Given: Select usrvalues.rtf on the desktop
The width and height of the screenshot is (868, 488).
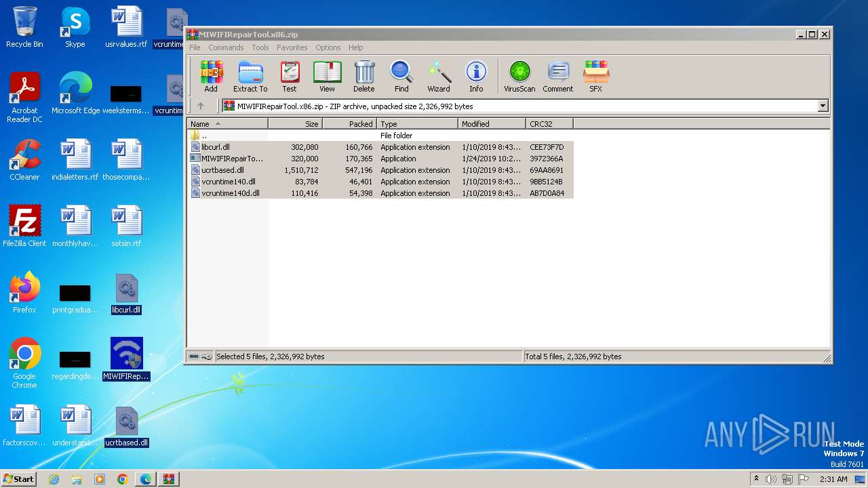Looking at the screenshot, I should pyautogui.click(x=126, y=28).
